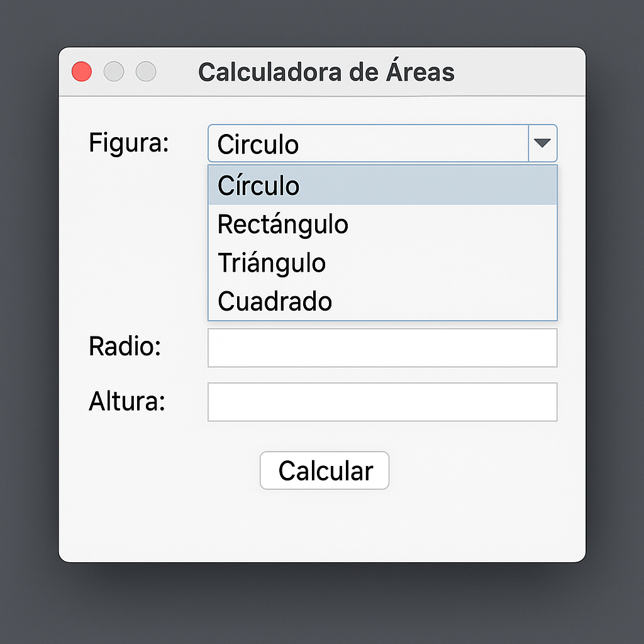Click inside the Radio input field
This screenshot has height=644, width=644.
click(382, 347)
